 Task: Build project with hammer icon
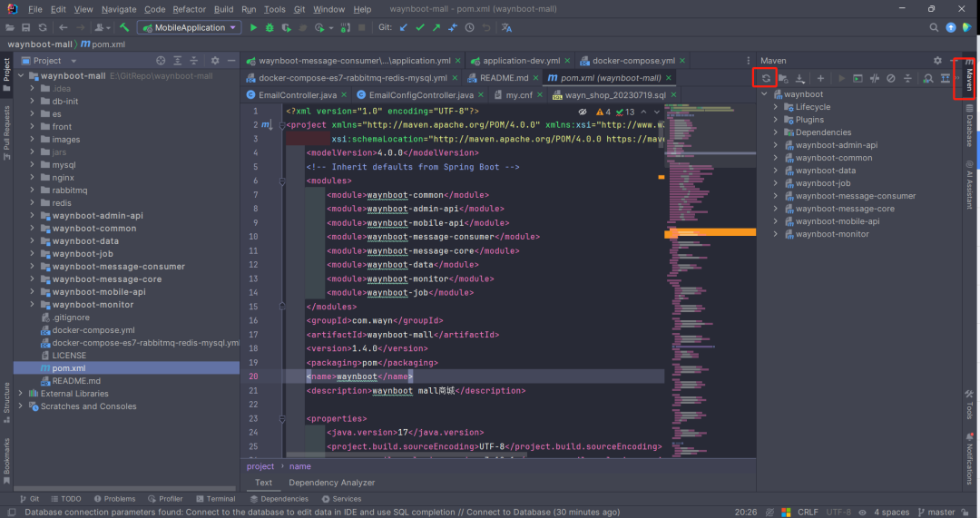click(124, 27)
